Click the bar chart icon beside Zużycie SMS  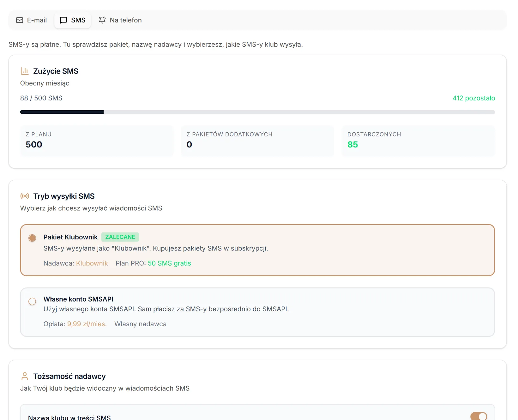tap(25, 71)
